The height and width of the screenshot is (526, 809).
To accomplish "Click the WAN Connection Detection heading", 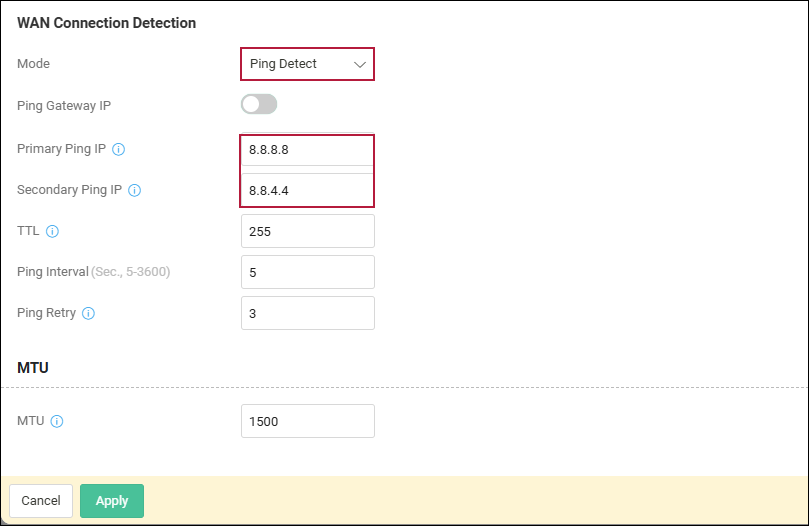I will tap(107, 23).
